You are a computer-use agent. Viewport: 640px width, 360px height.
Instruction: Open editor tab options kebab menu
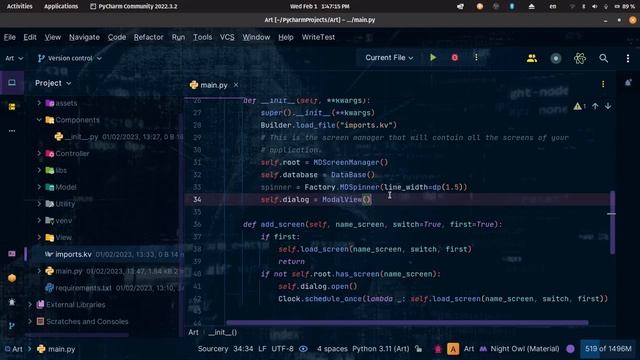point(603,84)
